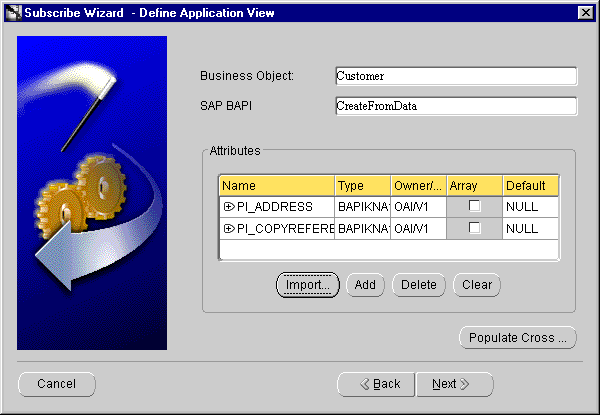Screen dimensions: 600x415
Task: Select the Owner column header
Action: pos(418,186)
